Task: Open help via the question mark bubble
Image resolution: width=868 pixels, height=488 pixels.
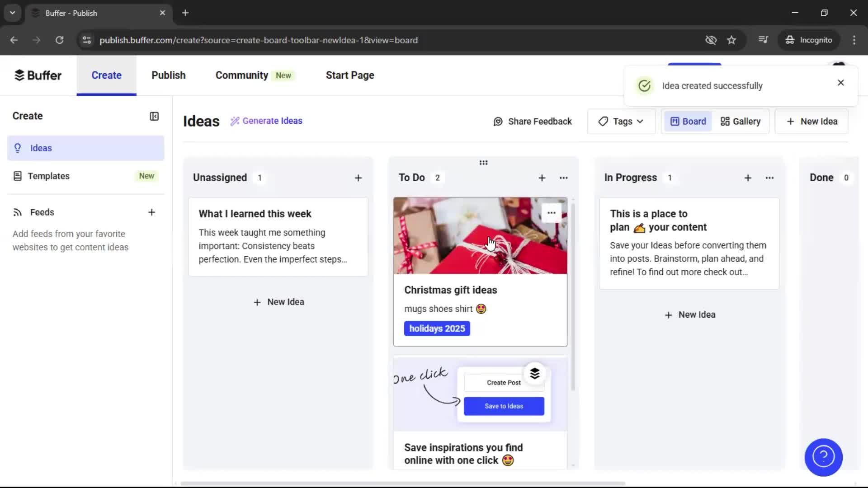Action: pyautogui.click(x=823, y=457)
